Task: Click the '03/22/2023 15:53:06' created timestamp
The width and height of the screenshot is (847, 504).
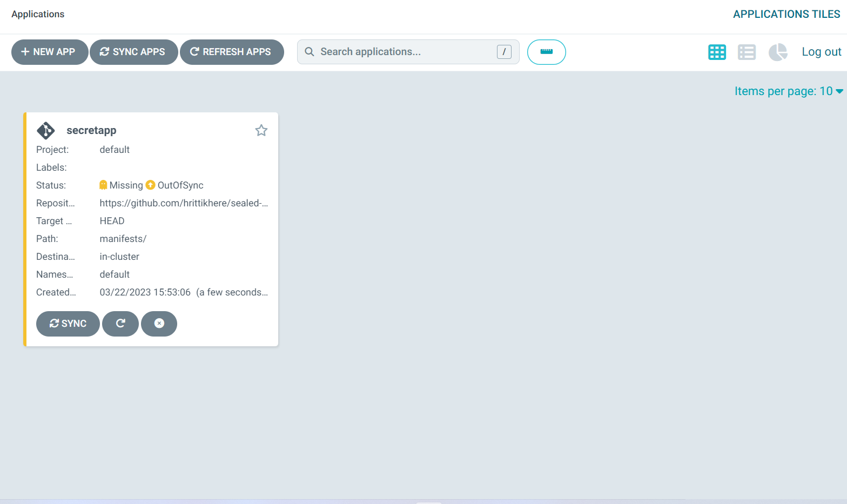Action: (x=145, y=292)
